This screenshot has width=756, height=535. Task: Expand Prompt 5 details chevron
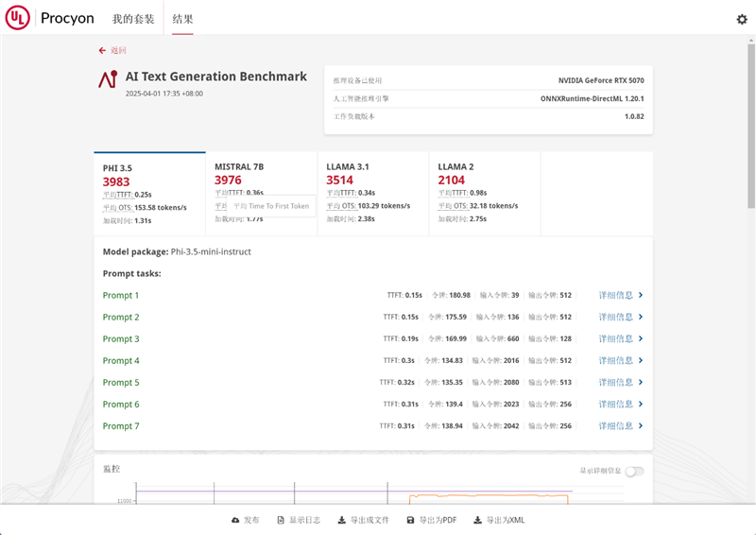tap(641, 382)
